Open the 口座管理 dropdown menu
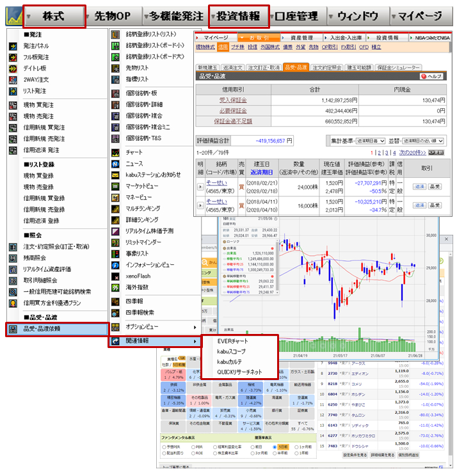Image resolution: width=457 pixels, height=476 pixels. tap(298, 16)
